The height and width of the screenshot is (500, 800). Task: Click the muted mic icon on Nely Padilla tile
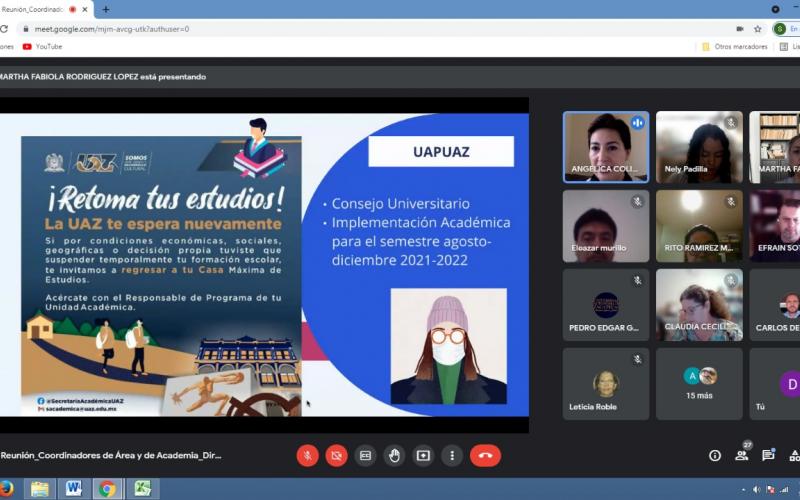pos(731,122)
